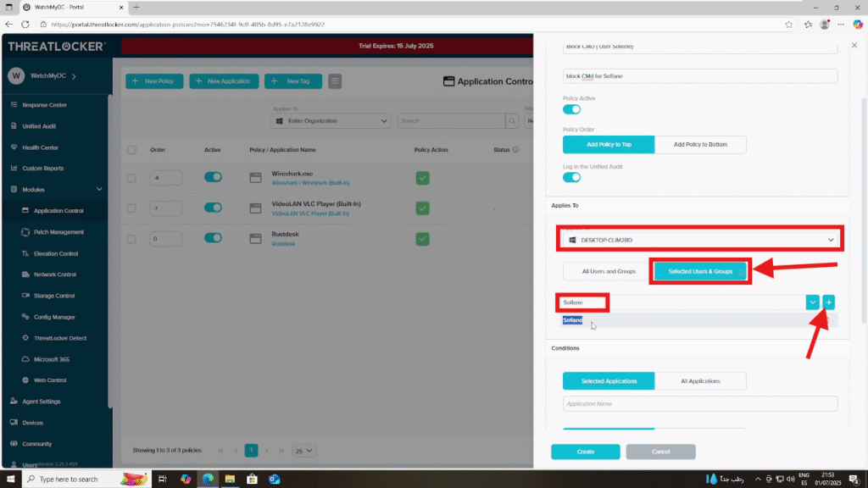
Task: Open Microsoft Store from taskbar
Action: pos(252,479)
